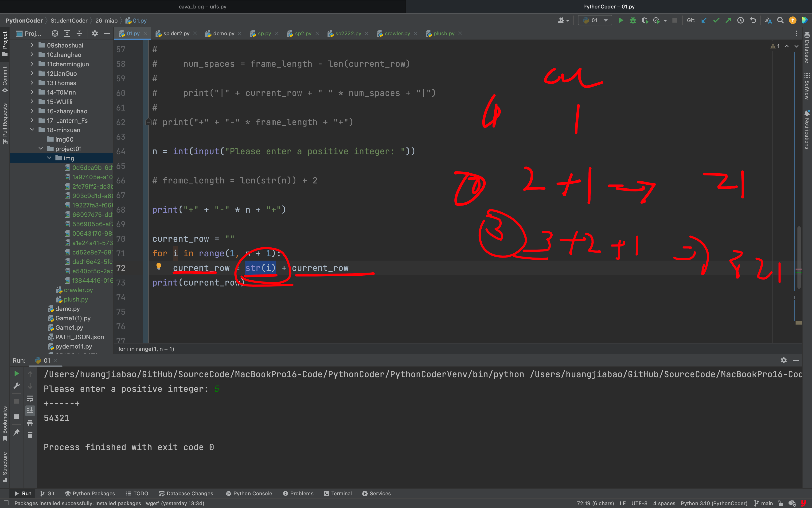Image resolution: width=812 pixels, height=508 pixels.
Task: Toggle scroll to end in Run console
Action: tap(30, 411)
